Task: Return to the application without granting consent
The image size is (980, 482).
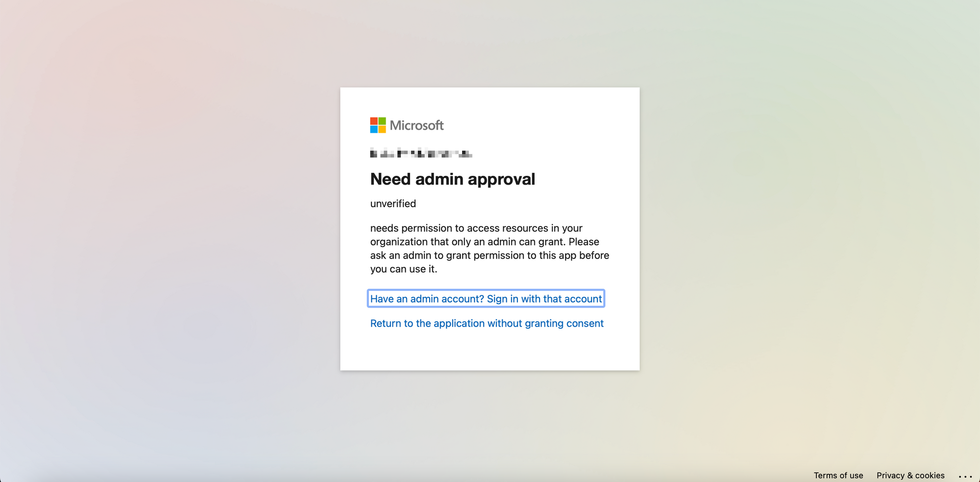Action: pos(487,323)
